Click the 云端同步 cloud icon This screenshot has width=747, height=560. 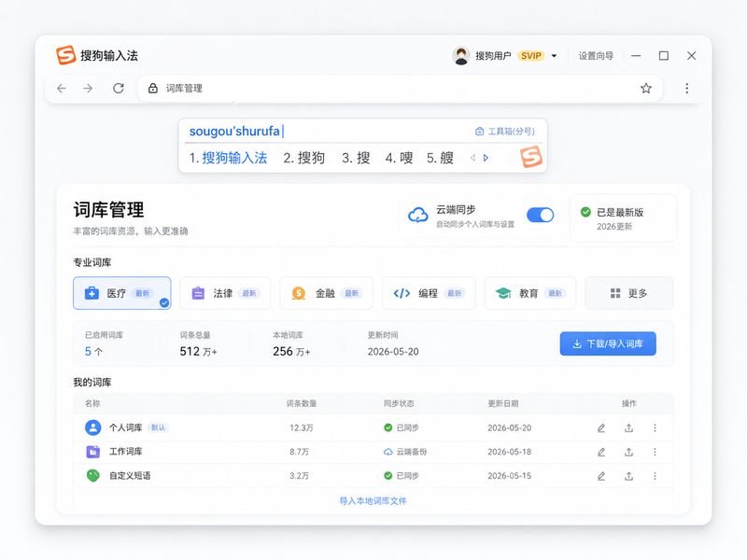point(417,216)
